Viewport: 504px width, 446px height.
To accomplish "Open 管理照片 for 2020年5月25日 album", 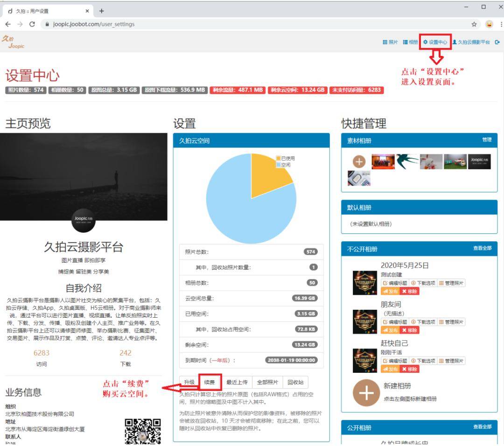I will pyautogui.click(x=451, y=283).
